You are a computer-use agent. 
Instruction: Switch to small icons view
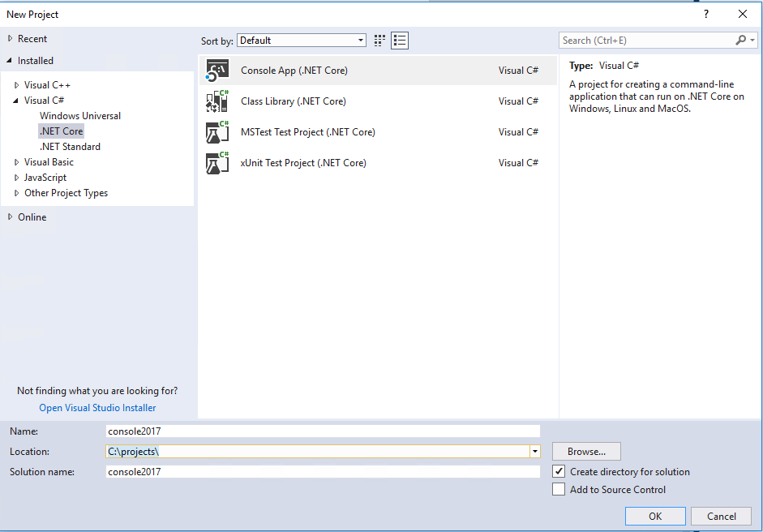click(379, 40)
